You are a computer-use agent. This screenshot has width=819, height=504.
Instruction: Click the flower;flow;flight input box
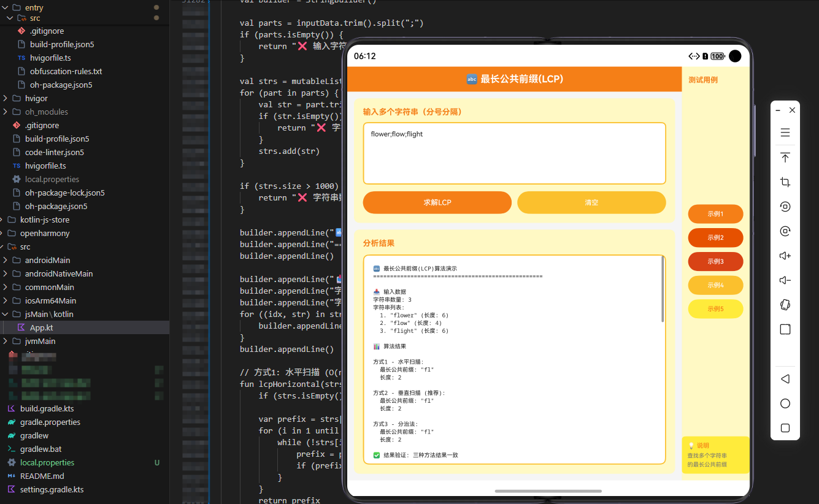point(514,153)
